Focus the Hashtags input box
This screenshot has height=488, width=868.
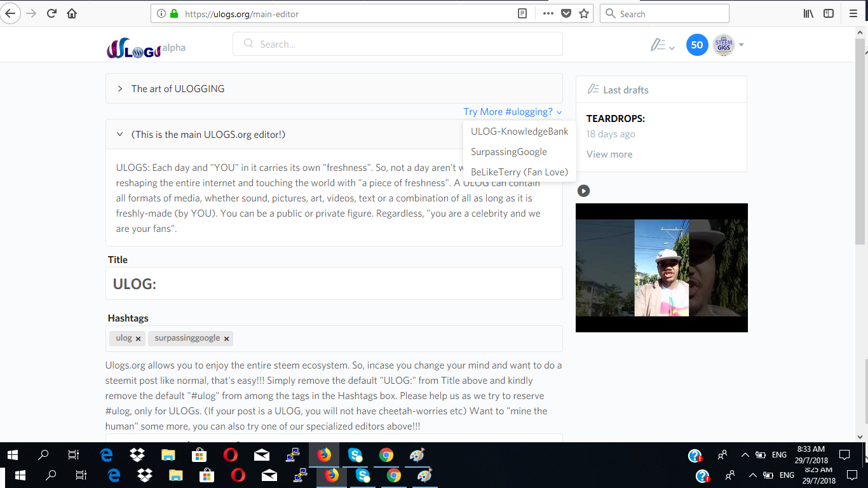tap(334, 339)
